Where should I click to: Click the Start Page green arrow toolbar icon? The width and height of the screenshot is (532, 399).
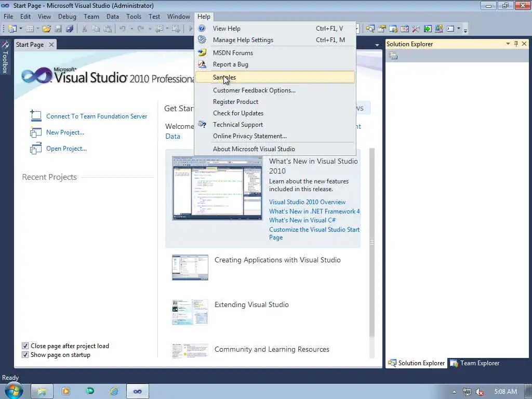point(428,29)
